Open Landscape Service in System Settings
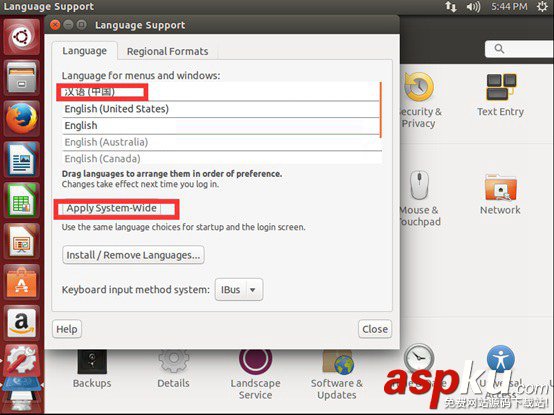This screenshot has width=554, height=415. tap(255, 375)
